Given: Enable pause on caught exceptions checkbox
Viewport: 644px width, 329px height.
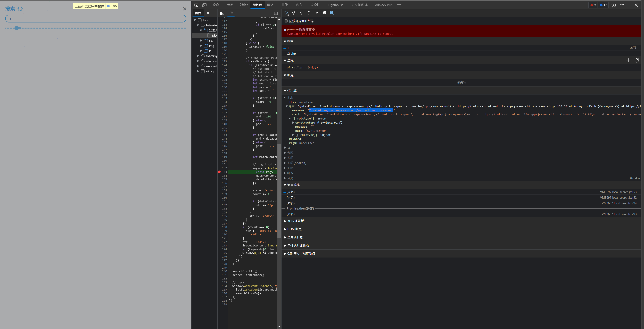Looking at the screenshot, I should tap(286, 21).
